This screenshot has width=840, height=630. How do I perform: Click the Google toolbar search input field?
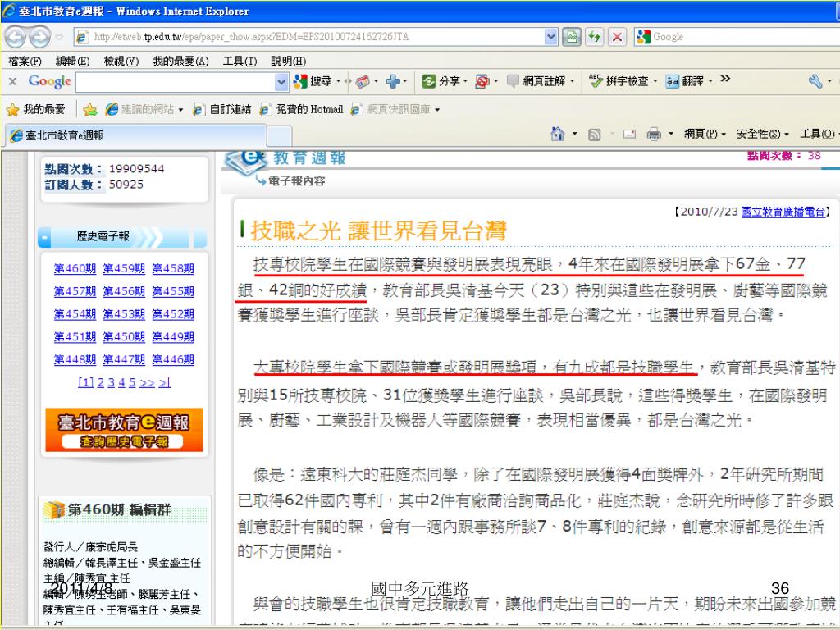pos(176,82)
